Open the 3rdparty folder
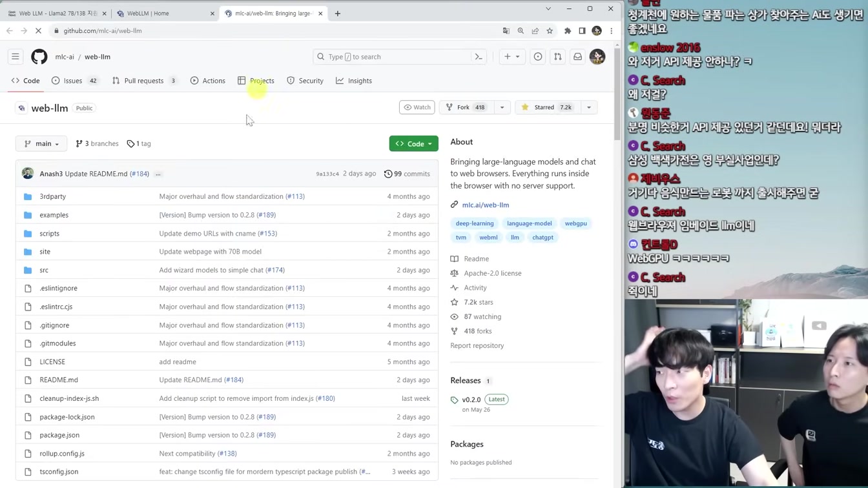The image size is (868, 488). tap(52, 196)
